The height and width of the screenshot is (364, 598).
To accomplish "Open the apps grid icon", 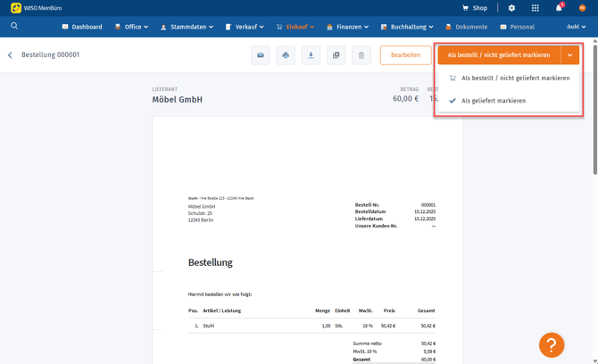I will click(x=535, y=8).
